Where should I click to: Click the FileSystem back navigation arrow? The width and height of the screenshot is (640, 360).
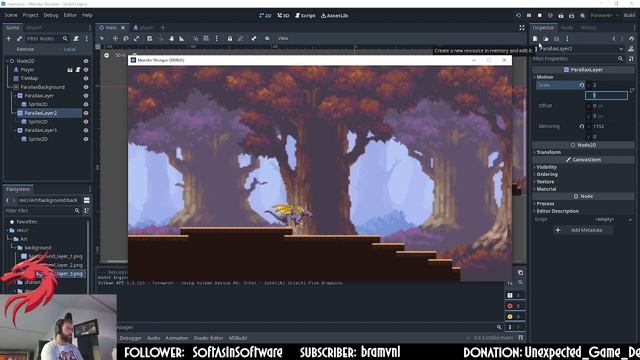point(7,200)
